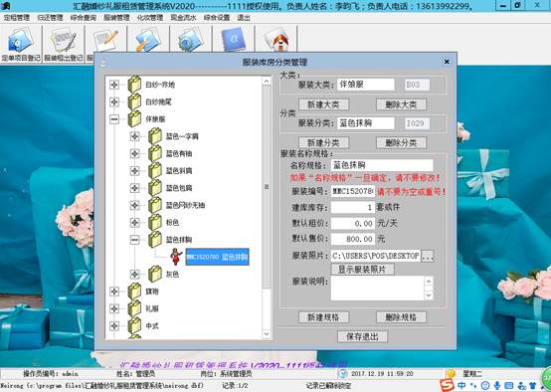The width and height of the screenshot is (551, 392).
Task: Open the 现金流水 menu
Action: point(183,17)
